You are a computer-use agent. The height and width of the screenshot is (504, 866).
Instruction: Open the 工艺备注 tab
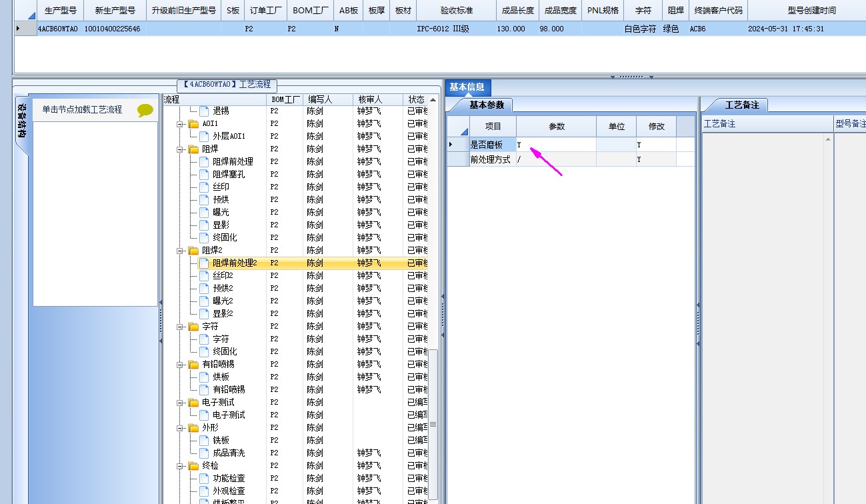tap(742, 105)
